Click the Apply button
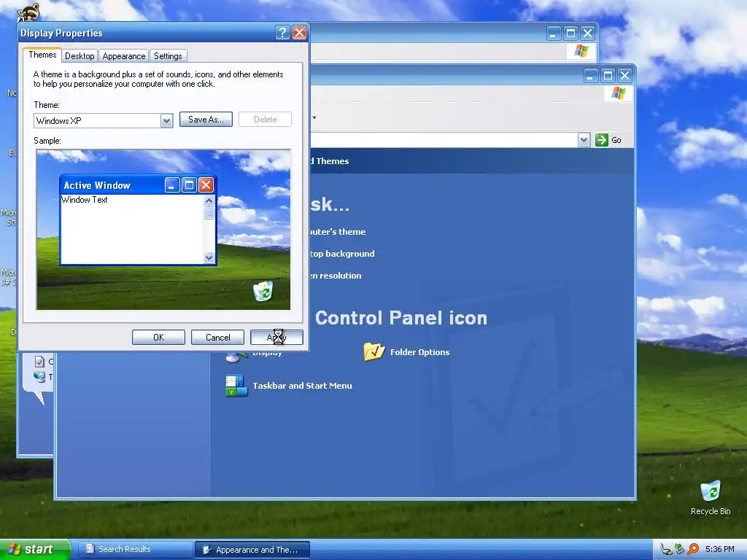The width and height of the screenshot is (747, 560). point(276,337)
